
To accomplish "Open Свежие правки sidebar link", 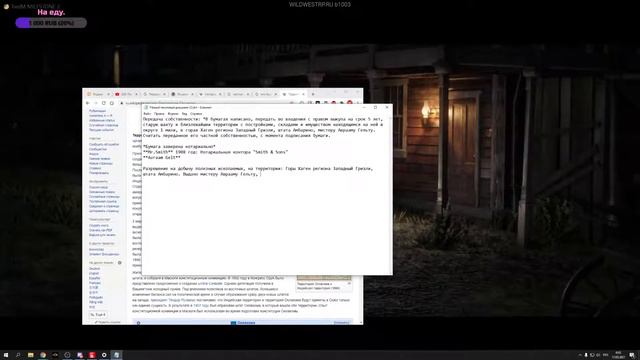I will (x=100, y=159).
